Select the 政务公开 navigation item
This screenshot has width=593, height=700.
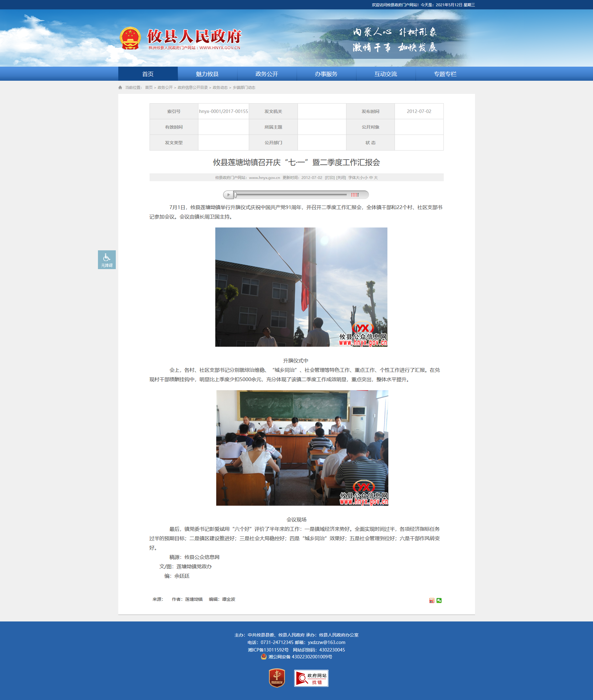click(x=267, y=74)
